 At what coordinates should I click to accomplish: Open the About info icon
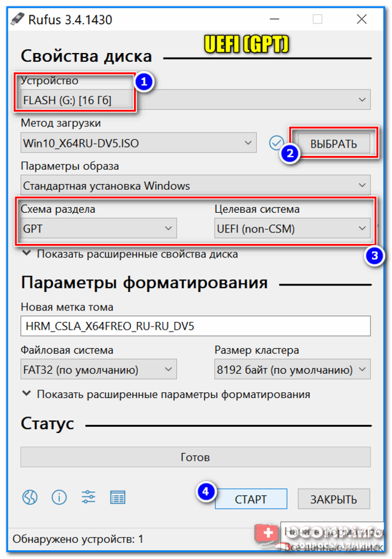(59, 497)
